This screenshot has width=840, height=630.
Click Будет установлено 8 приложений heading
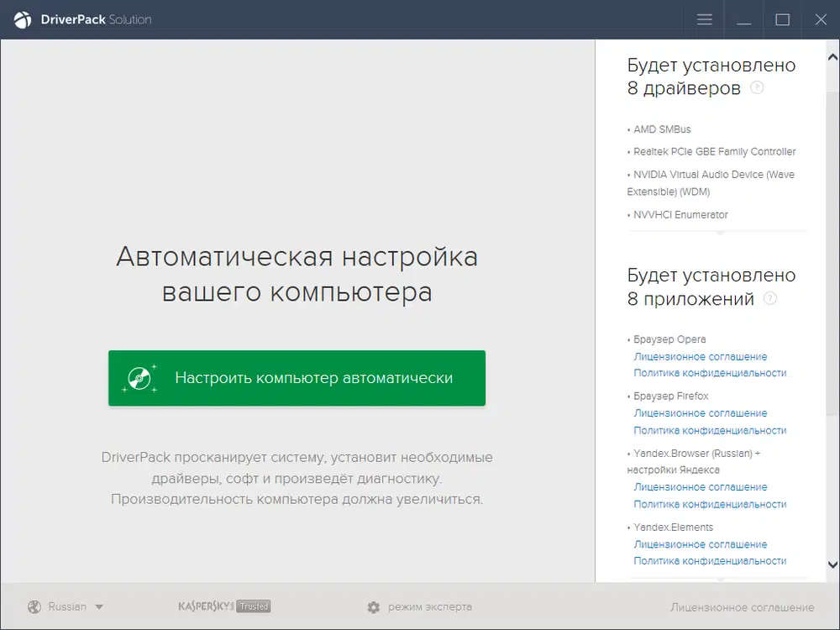pyautogui.click(x=711, y=286)
